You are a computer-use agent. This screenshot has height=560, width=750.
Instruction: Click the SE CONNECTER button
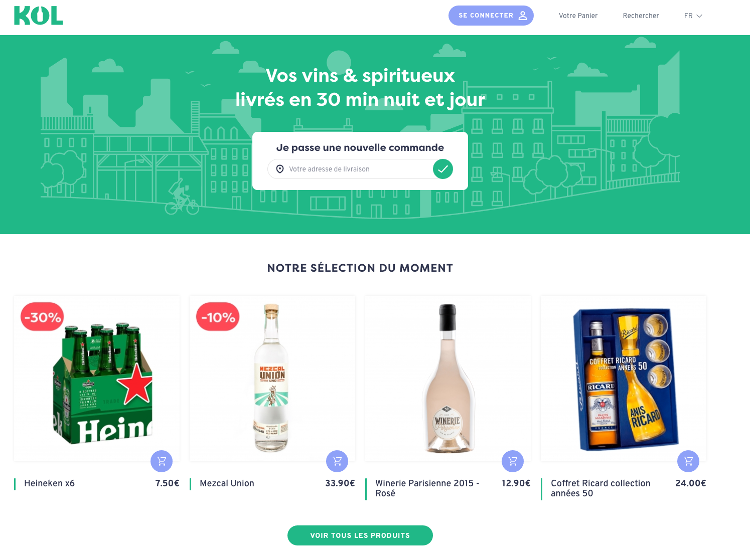click(491, 16)
